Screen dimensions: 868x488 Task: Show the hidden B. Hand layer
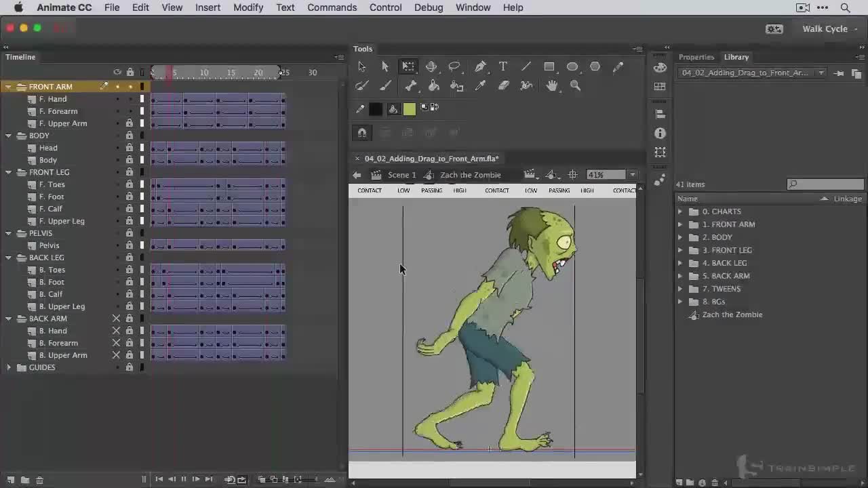[116, 331]
